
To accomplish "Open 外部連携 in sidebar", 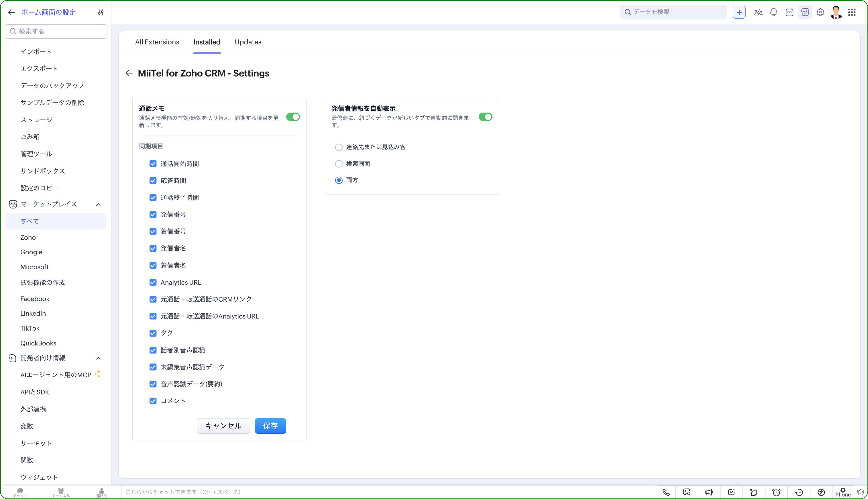I will pyautogui.click(x=33, y=409).
